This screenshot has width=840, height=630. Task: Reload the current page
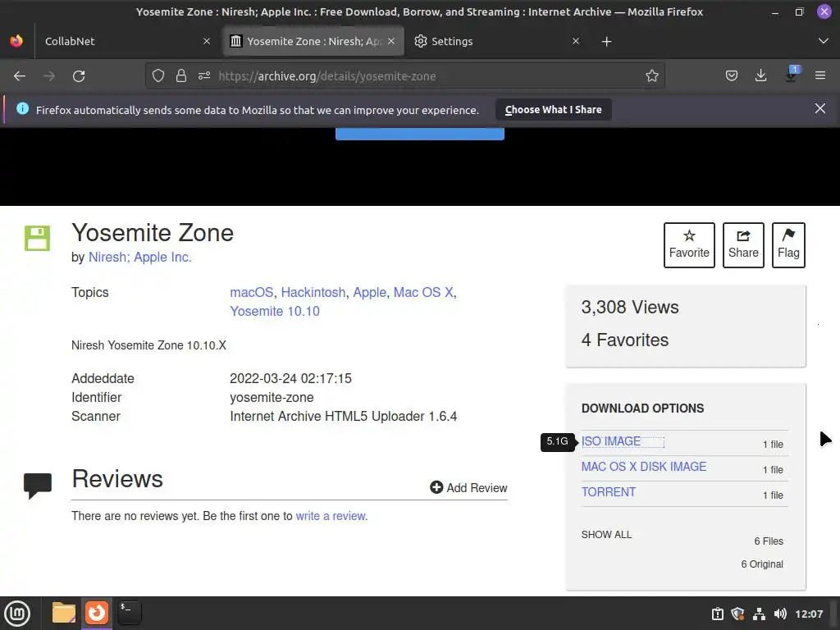pyautogui.click(x=79, y=76)
